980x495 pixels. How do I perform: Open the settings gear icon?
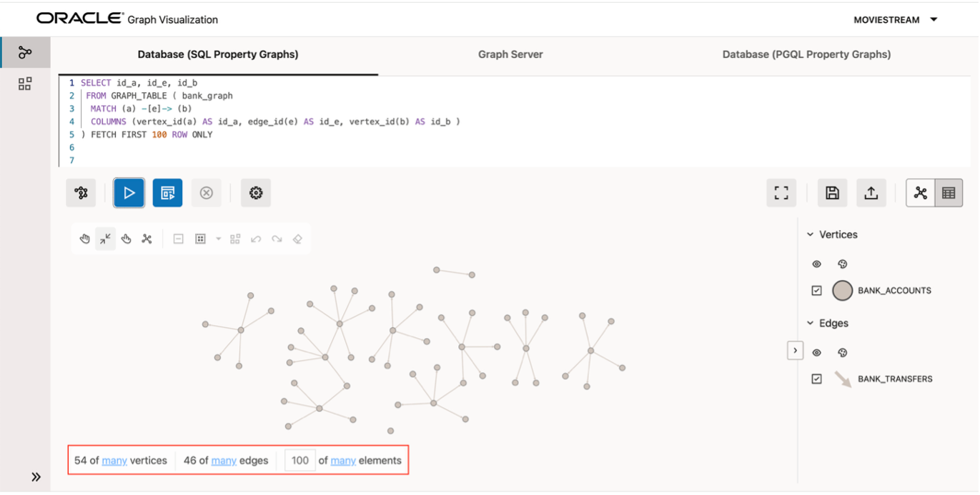(256, 193)
